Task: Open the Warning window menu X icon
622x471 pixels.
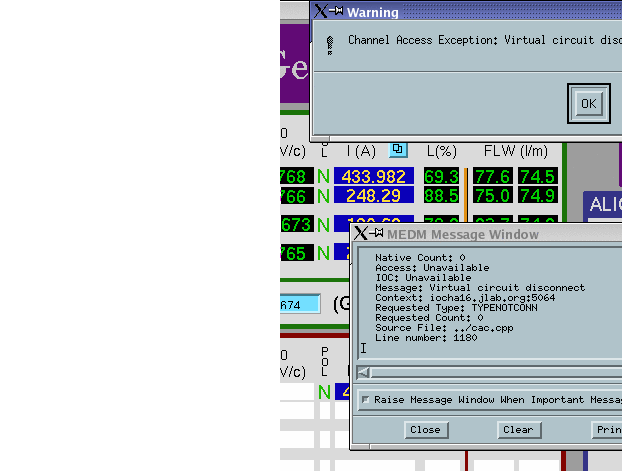Action: tap(321, 11)
